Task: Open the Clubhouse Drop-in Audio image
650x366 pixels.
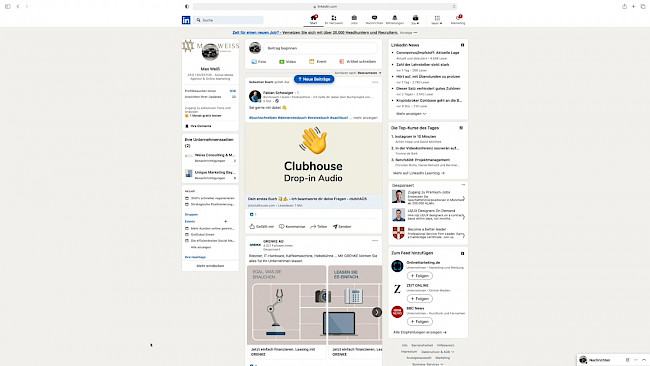Action: [x=313, y=158]
